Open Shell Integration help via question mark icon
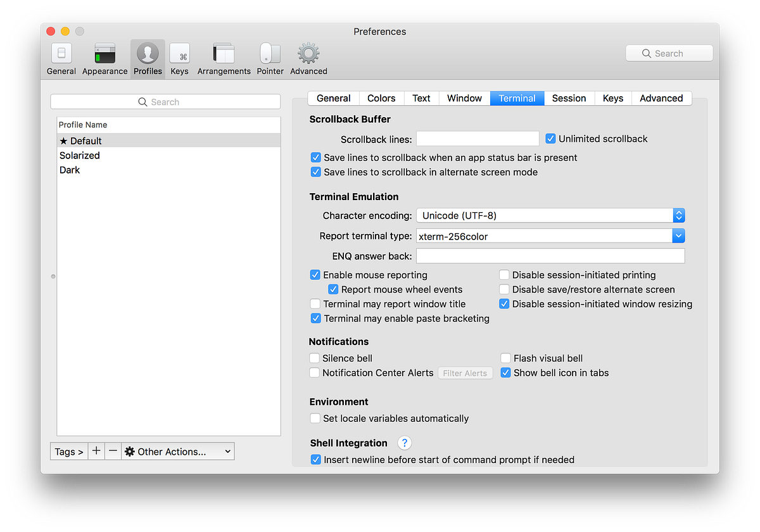760x532 pixels. point(404,443)
